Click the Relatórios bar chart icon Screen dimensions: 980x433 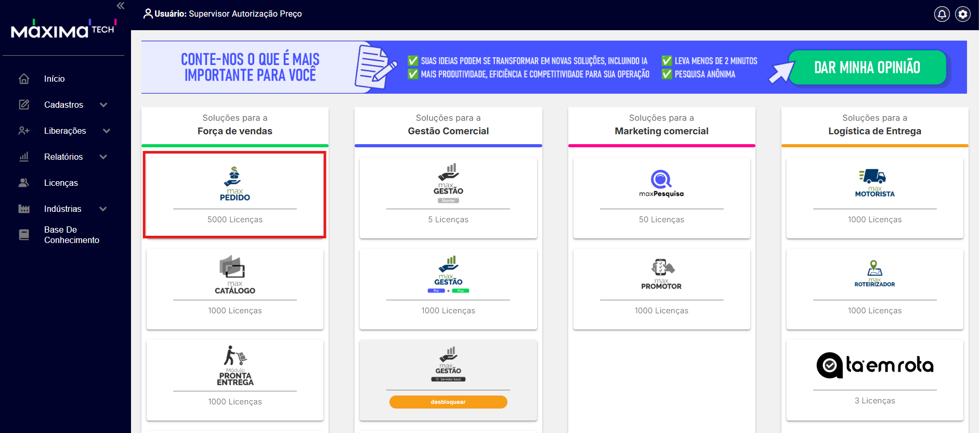(24, 157)
